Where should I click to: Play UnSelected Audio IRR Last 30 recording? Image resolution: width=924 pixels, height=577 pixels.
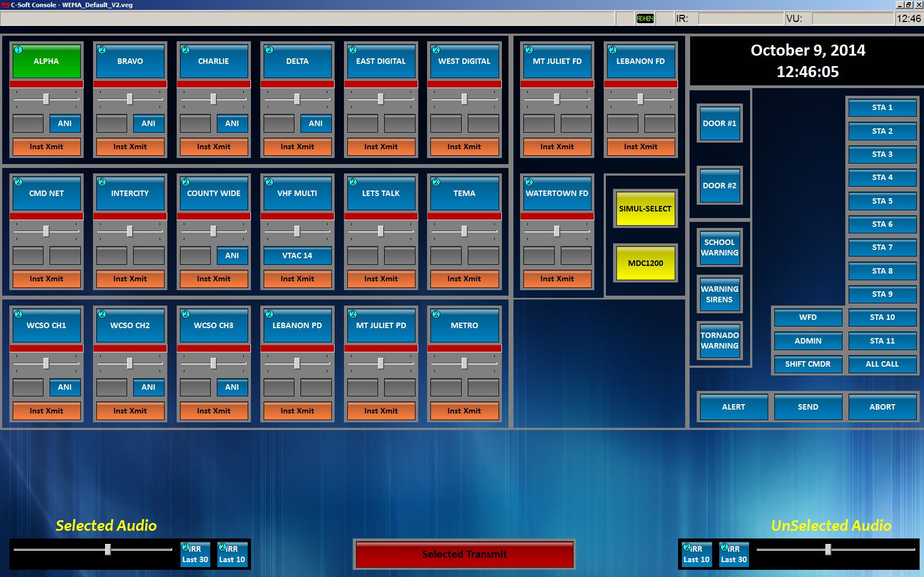[x=734, y=554]
